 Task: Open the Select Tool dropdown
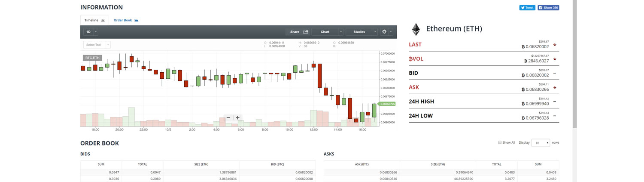click(96, 45)
